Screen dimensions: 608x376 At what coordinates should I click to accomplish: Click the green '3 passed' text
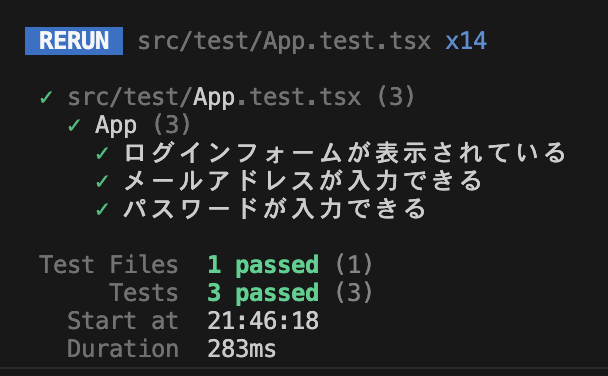coord(263,293)
